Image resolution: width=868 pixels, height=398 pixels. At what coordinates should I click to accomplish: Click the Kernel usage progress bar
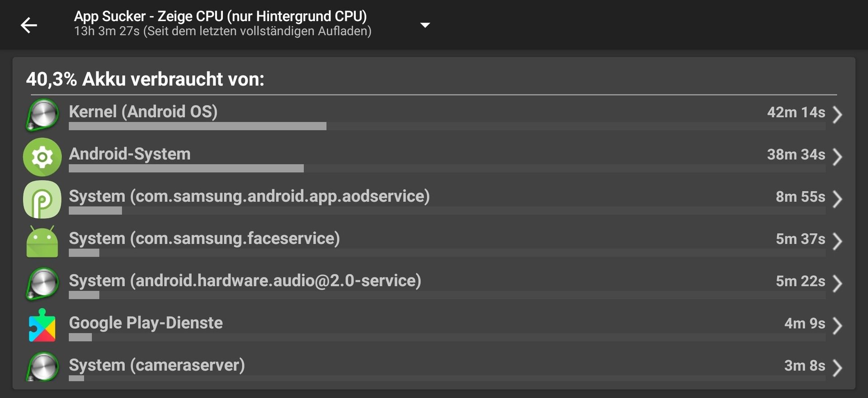[447, 126]
